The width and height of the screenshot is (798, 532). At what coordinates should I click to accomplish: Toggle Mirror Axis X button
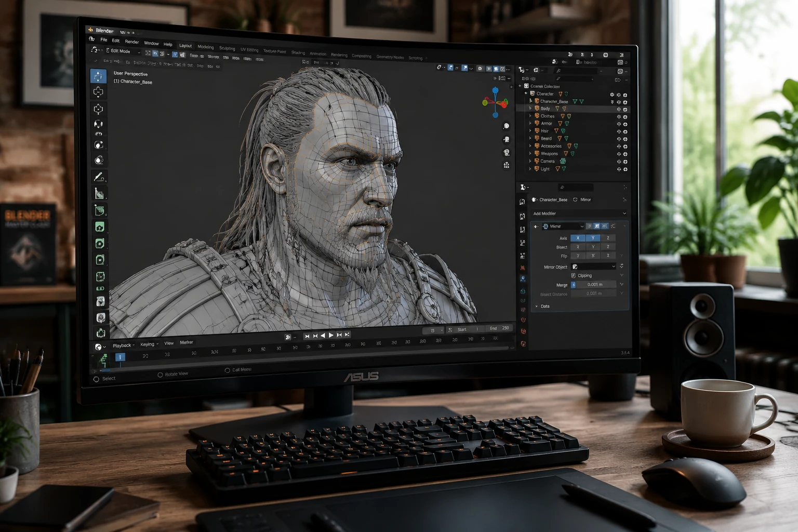[x=578, y=238]
